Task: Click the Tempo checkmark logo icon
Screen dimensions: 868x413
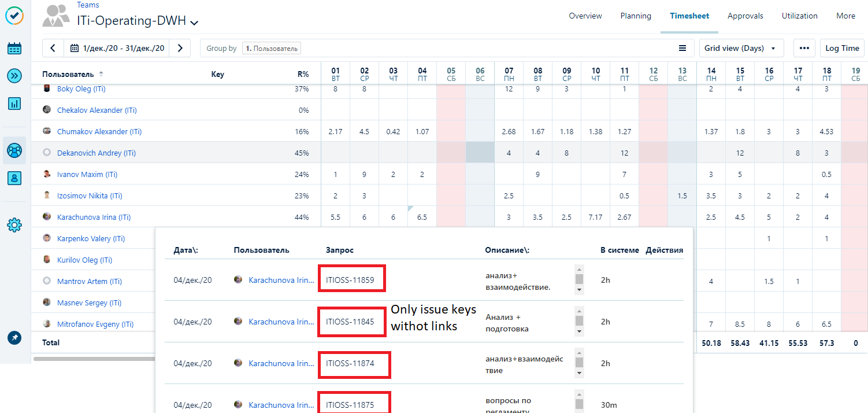Action: pos(14,16)
